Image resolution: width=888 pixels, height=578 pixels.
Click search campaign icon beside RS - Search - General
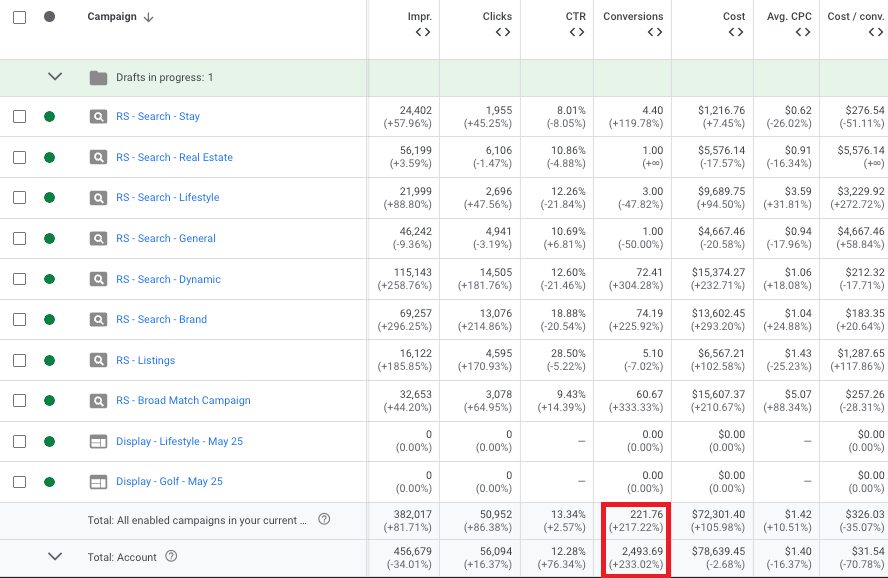(x=99, y=238)
